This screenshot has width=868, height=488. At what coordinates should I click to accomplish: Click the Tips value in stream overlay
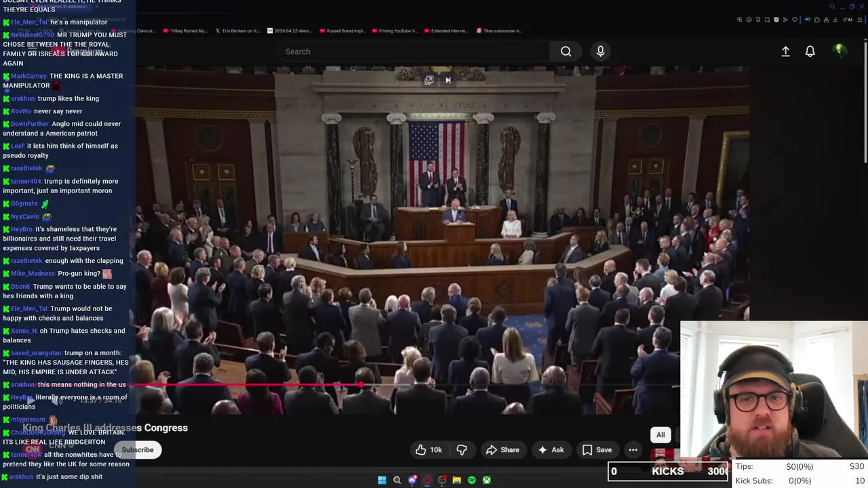click(800, 466)
